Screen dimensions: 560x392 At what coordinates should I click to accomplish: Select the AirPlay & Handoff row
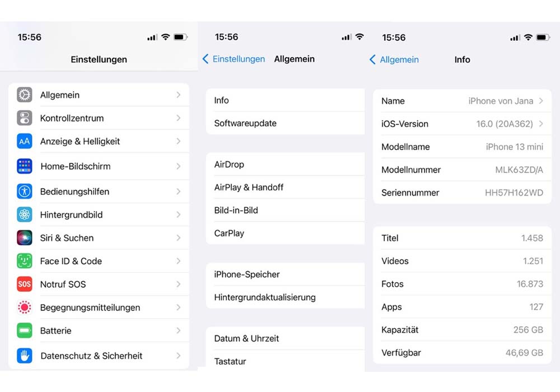(249, 187)
